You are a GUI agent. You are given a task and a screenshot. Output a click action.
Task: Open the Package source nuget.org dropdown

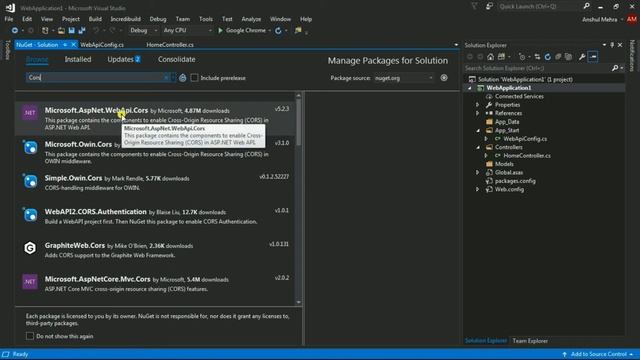pyautogui.click(x=404, y=78)
